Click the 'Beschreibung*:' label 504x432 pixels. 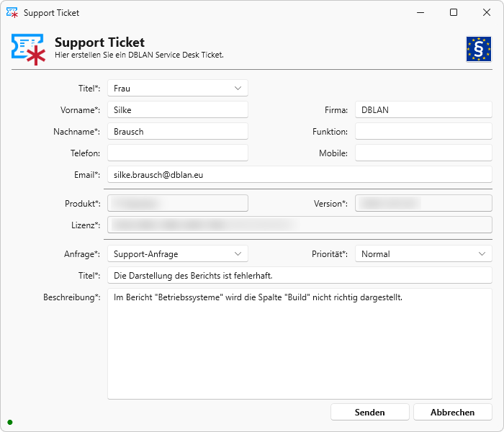[72, 297]
